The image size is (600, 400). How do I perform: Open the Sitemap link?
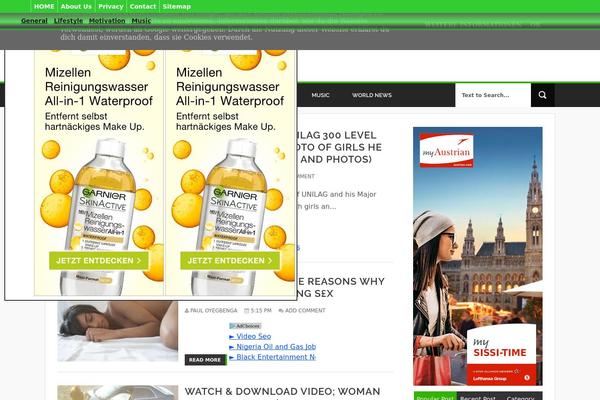[176, 7]
